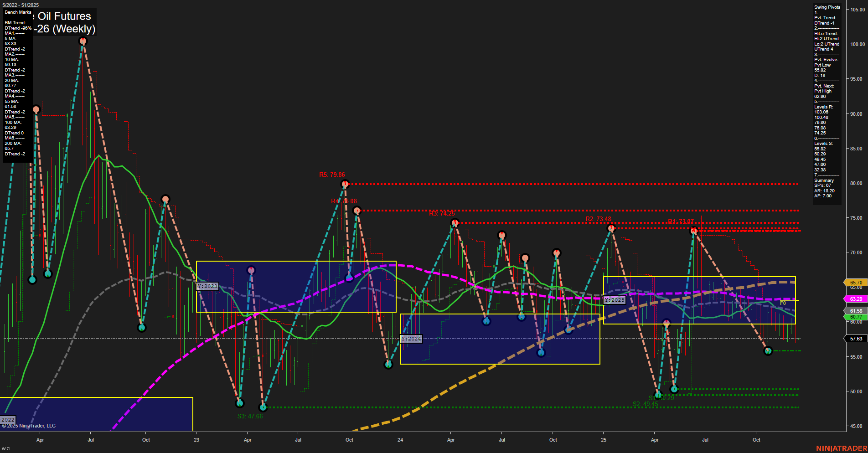Select the Y:2025 year label on the chart
This screenshot has width=868, height=453.
tap(614, 300)
